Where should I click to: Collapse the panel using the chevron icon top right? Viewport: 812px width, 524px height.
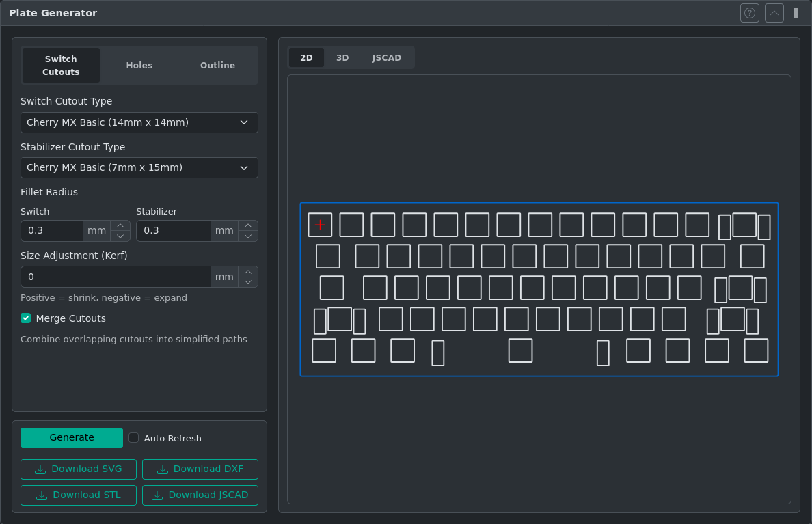point(774,13)
